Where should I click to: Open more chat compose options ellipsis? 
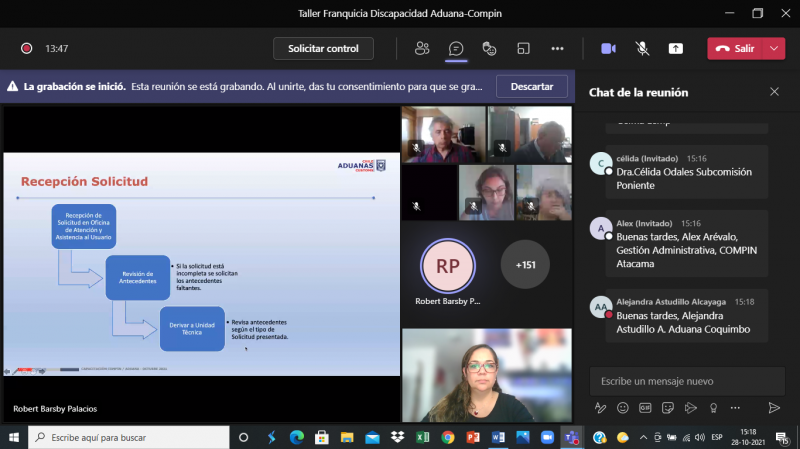point(735,408)
